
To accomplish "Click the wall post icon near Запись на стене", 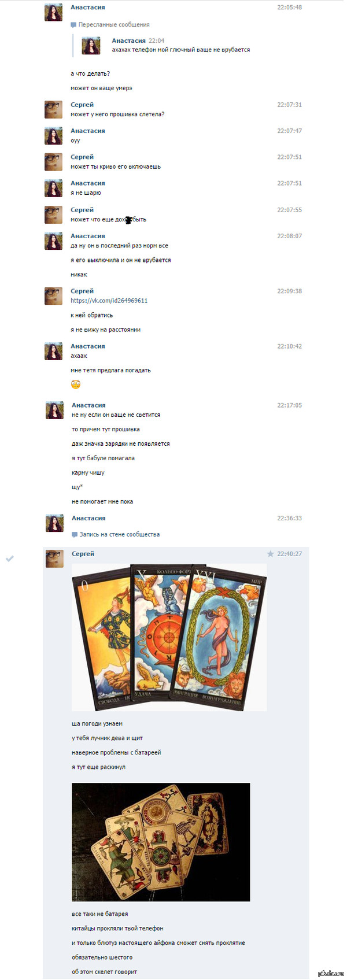I will point(75,535).
